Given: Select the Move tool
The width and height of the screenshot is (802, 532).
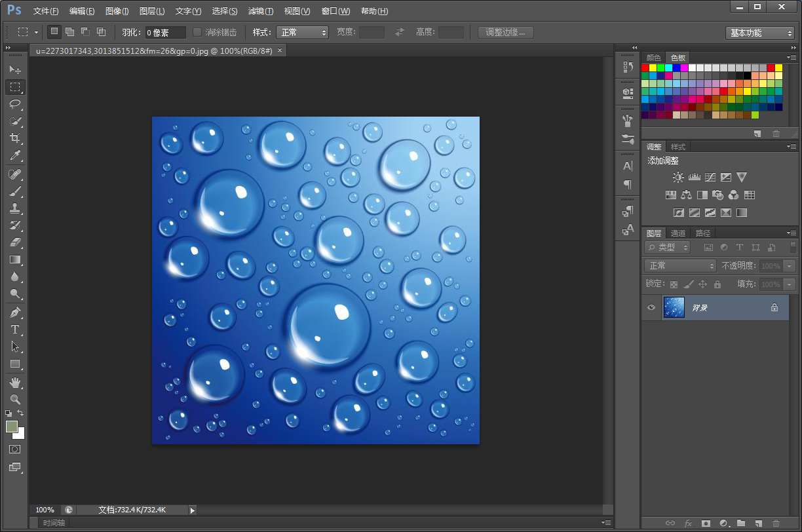Looking at the screenshot, I should pyautogui.click(x=15, y=69).
